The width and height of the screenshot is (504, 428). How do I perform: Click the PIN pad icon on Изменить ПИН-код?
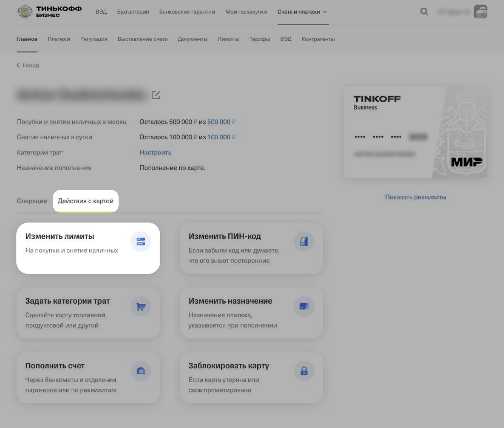coord(304,241)
